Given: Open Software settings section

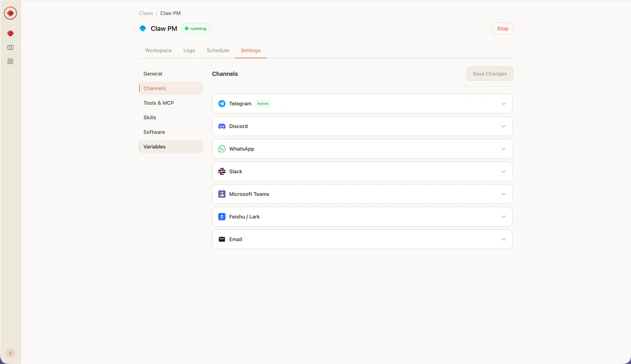Looking at the screenshot, I should pos(171,132).
